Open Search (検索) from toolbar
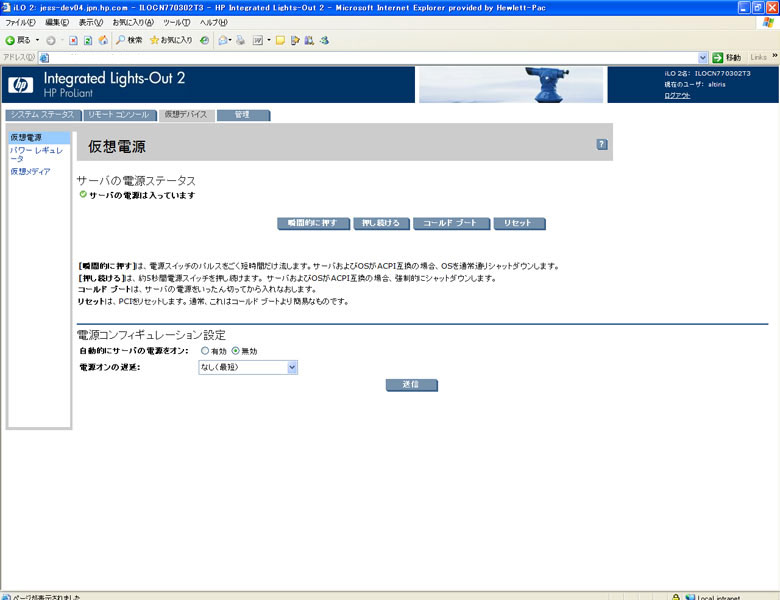The width and height of the screenshot is (780, 600). (x=129, y=40)
